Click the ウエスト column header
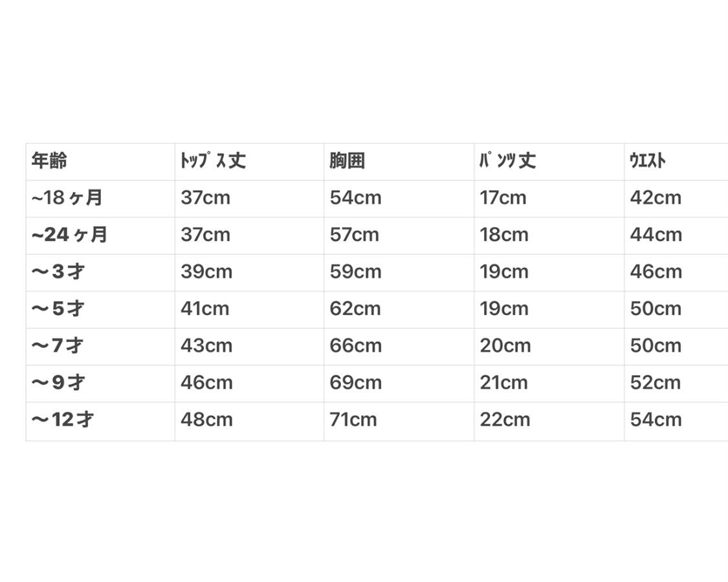The image size is (728, 582). point(647,161)
